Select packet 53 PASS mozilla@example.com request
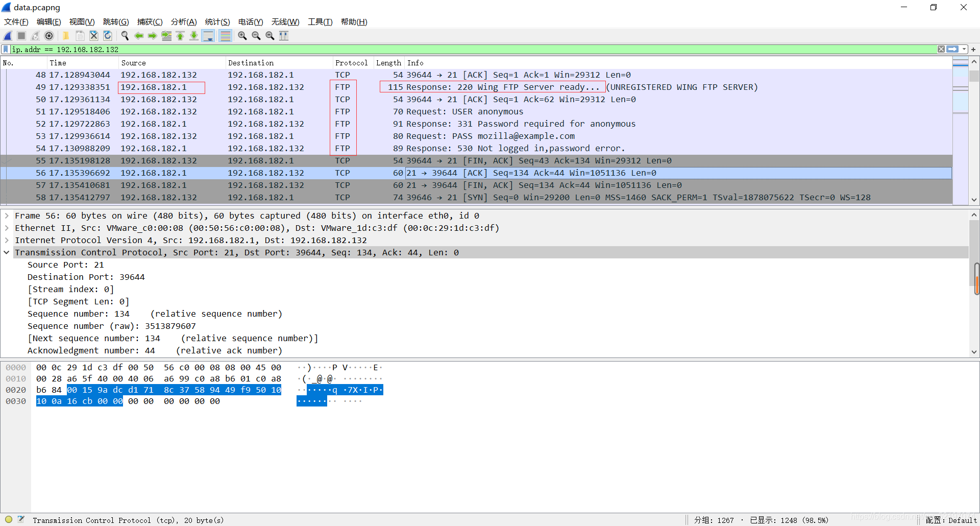Viewport: 980px width, 526px height. coord(476,136)
